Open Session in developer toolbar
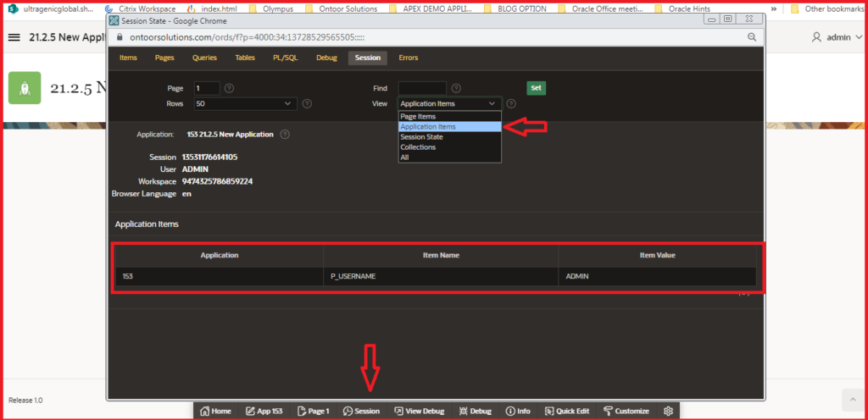 tap(361, 411)
